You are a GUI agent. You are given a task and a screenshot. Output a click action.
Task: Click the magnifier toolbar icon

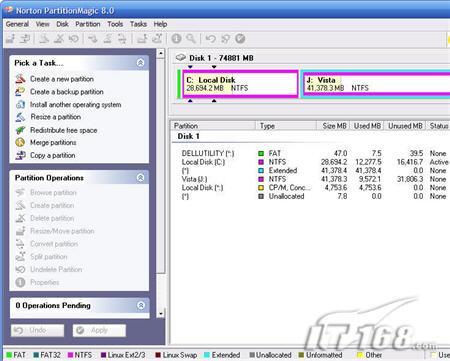point(191,39)
